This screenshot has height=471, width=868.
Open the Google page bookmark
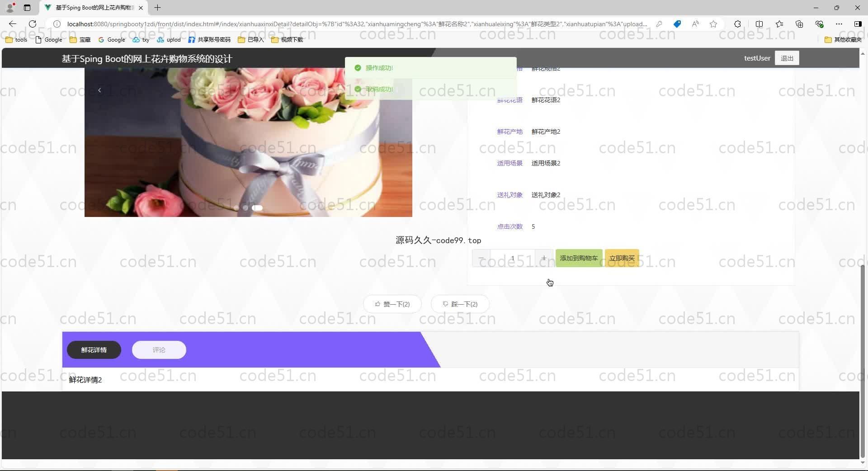(x=49, y=40)
